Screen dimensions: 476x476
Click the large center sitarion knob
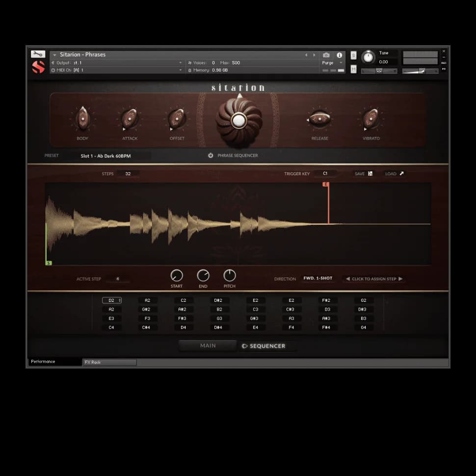(238, 120)
